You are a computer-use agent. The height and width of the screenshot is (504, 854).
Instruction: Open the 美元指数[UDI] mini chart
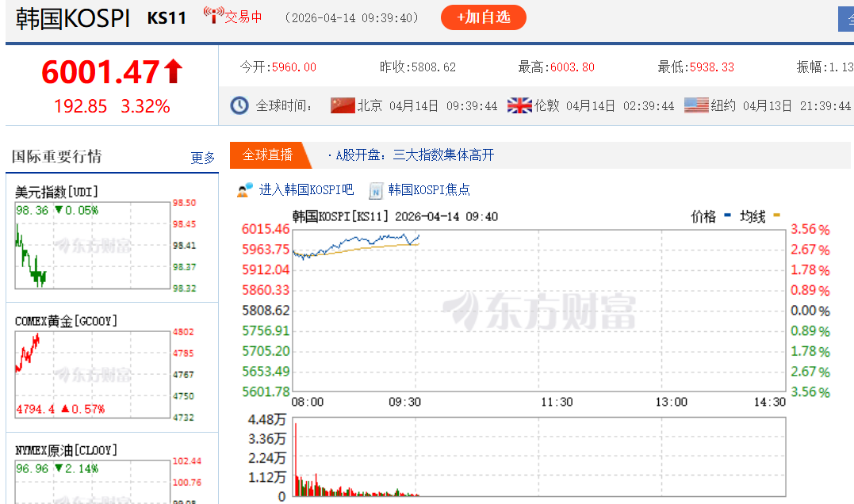pyautogui.click(x=93, y=246)
